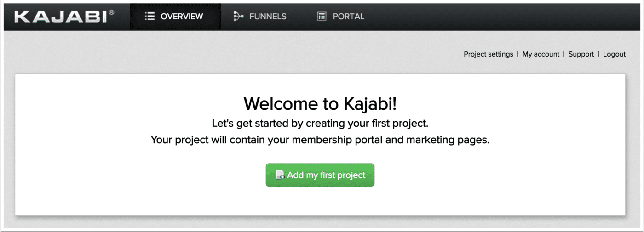The height and width of the screenshot is (232, 644).
Task: Click the membership portal description sentence
Action: (320, 140)
